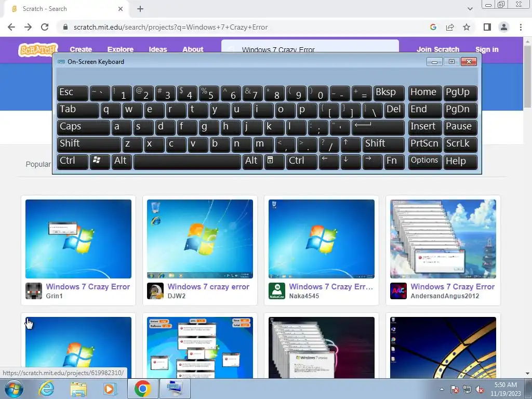Open a new tab with the plus icon
Viewport: 532px width, 399px height.
point(140,9)
